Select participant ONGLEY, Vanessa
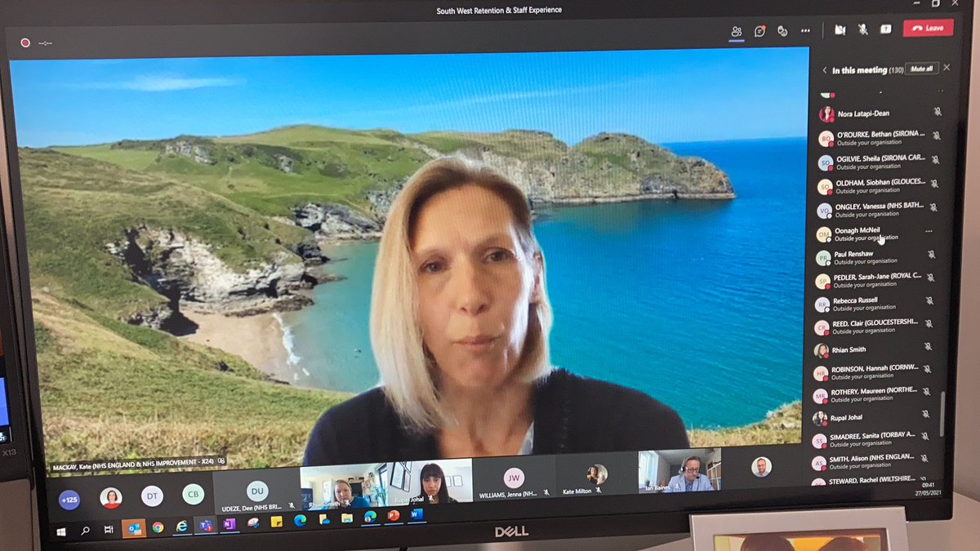 [878, 210]
